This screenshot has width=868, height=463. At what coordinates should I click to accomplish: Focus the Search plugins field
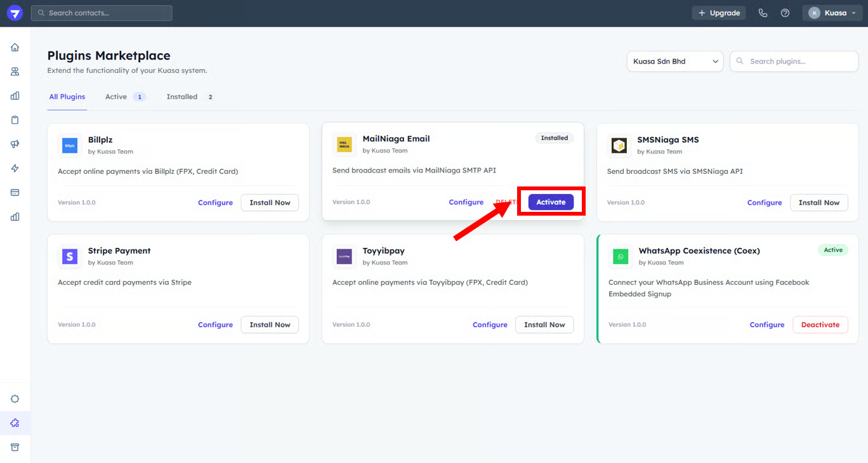pyautogui.click(x=794, y=62)
